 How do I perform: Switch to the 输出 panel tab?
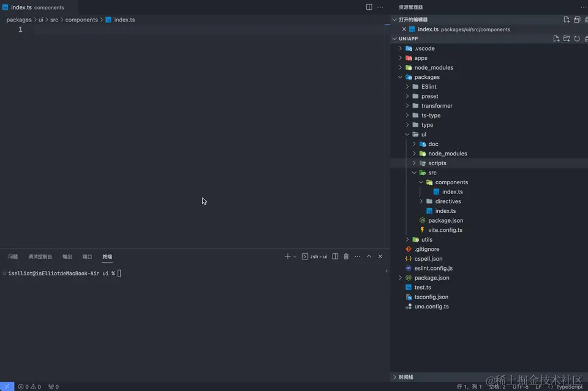[67, 256]
